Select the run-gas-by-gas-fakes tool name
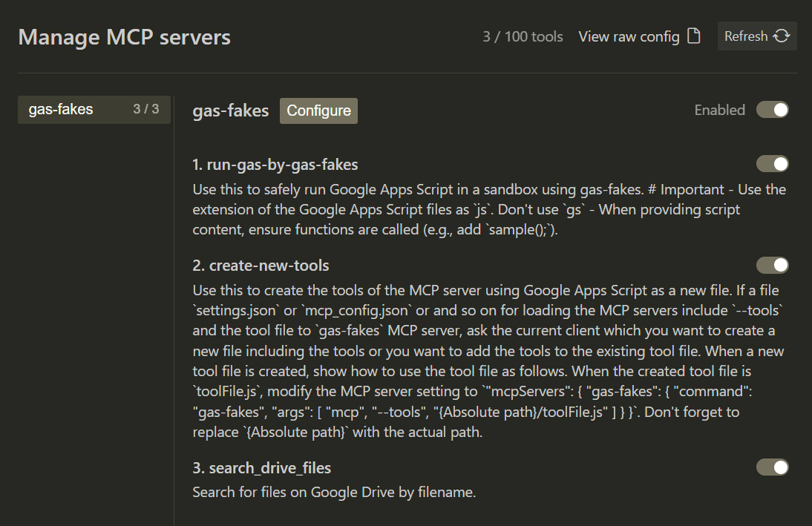This screenshot has height=526, width=812. [275, 164]
